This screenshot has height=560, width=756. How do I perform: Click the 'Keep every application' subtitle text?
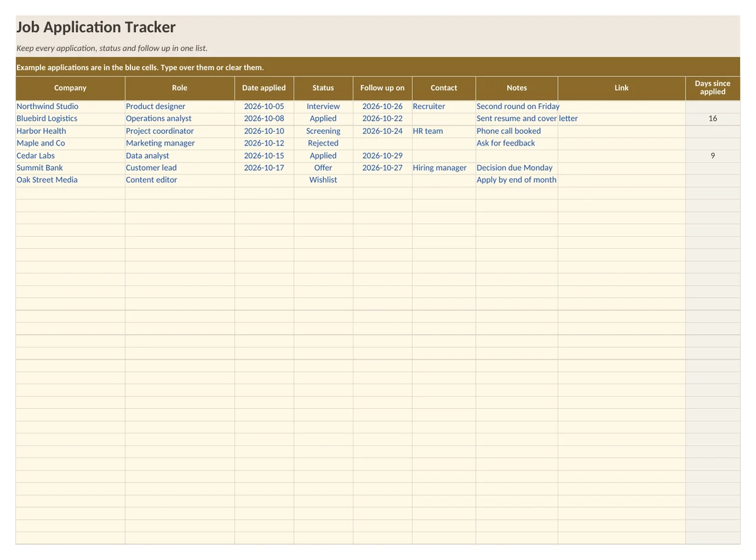click(x=112, y=48)
